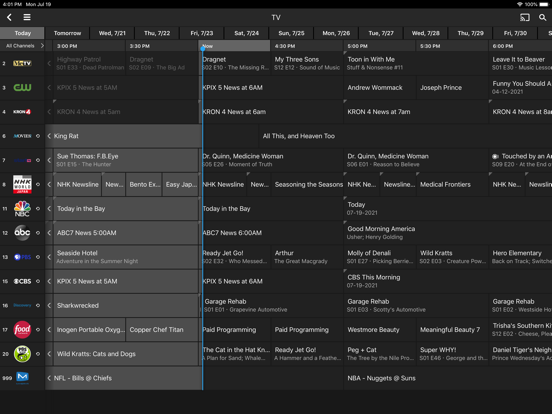Switch to the Sat, 7/24 tab
The image size is (552, 414).
coord(246,33)
